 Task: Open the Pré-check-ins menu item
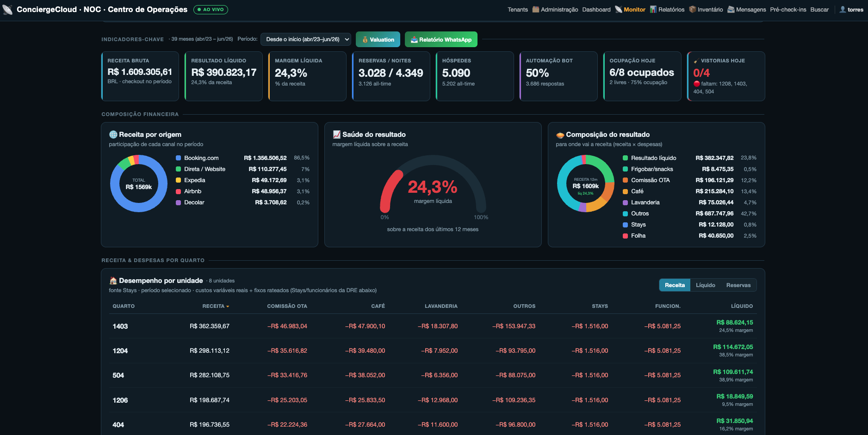tap(788, 9)
